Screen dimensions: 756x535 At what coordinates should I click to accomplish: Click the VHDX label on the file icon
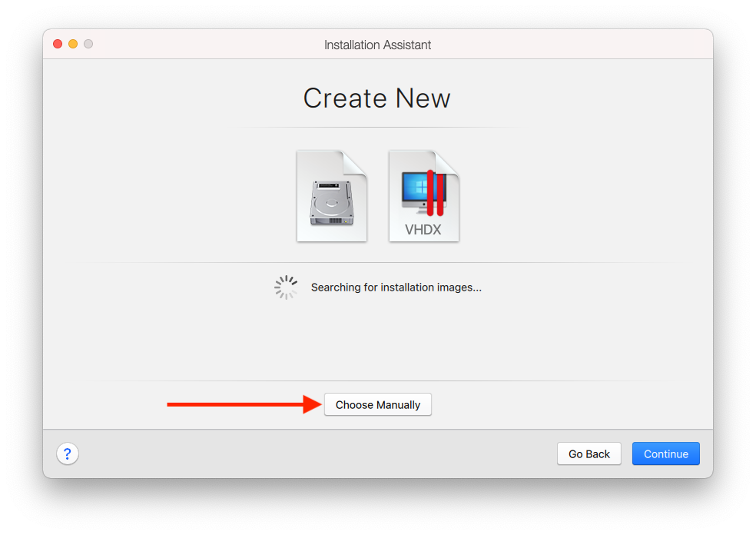pyautogui.click(x=423, y=229)
